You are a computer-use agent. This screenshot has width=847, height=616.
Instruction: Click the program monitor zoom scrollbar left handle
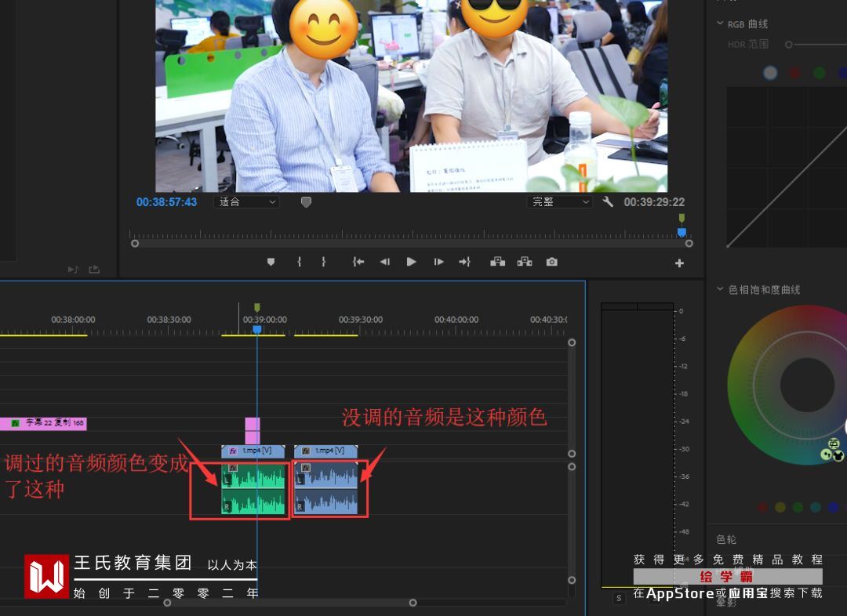[135, 244]
